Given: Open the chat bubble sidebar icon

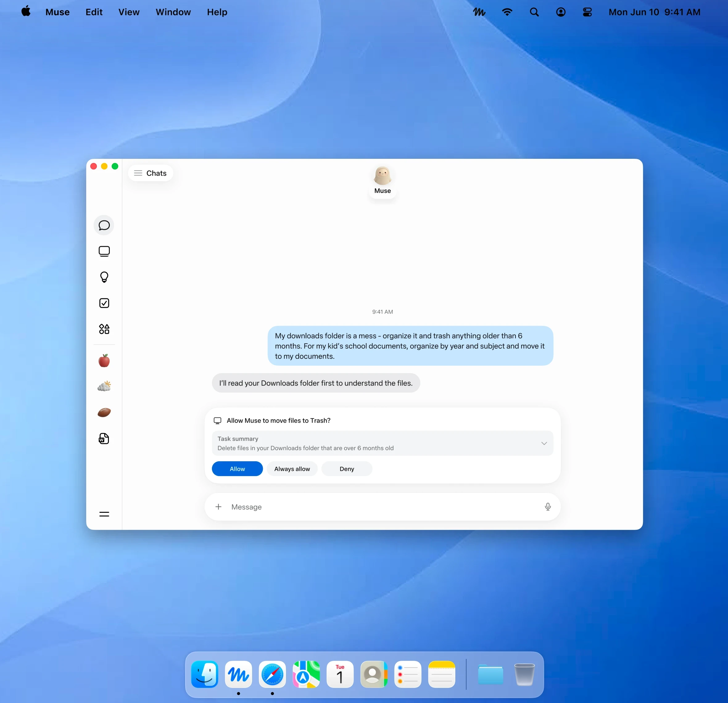Looking at the screenshot, I should point(104,225).
